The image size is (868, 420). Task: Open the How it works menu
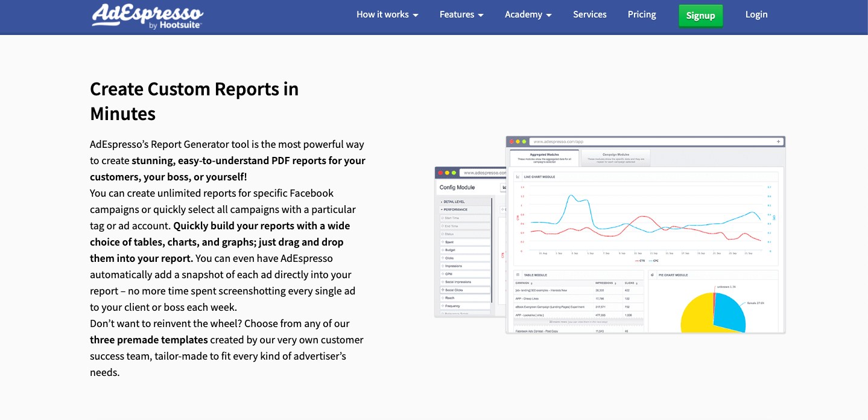click(x=387, y=14)
